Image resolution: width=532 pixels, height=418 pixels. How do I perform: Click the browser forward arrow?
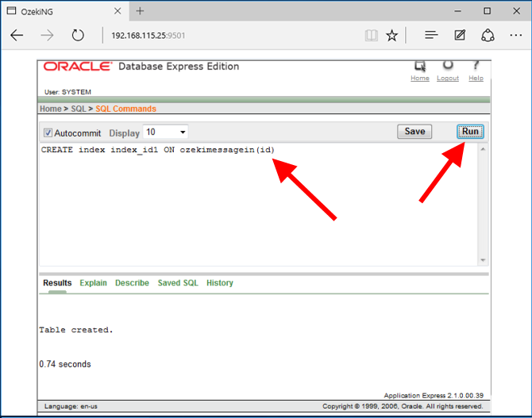(47, 36)
